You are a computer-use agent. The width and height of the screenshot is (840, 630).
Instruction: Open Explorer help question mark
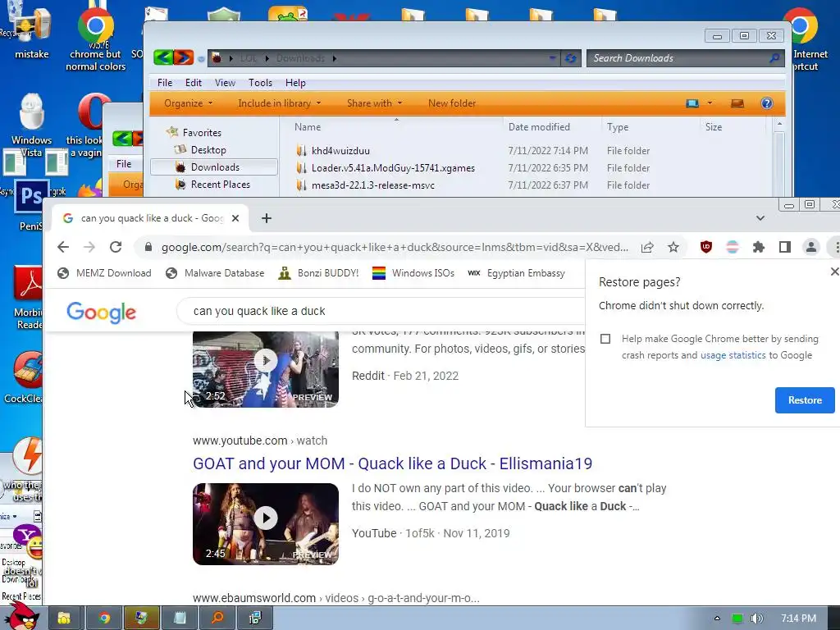[767, 103]
